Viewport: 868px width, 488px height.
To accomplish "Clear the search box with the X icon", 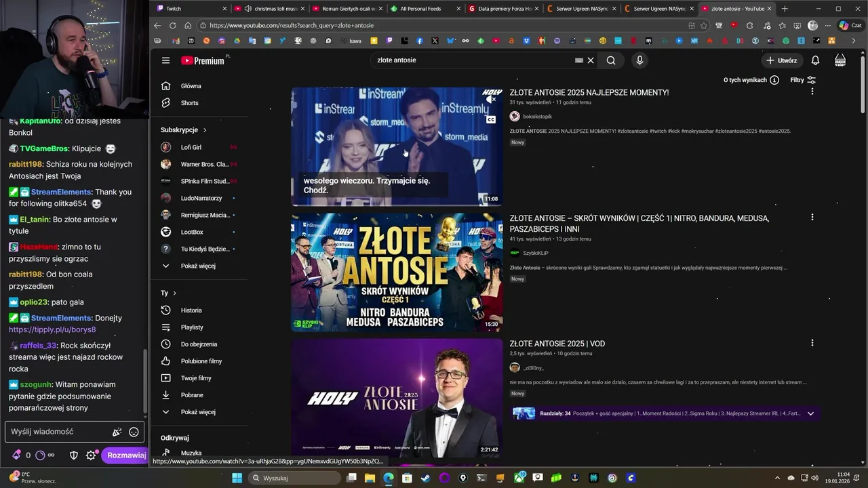I will (x=591, y=60).
